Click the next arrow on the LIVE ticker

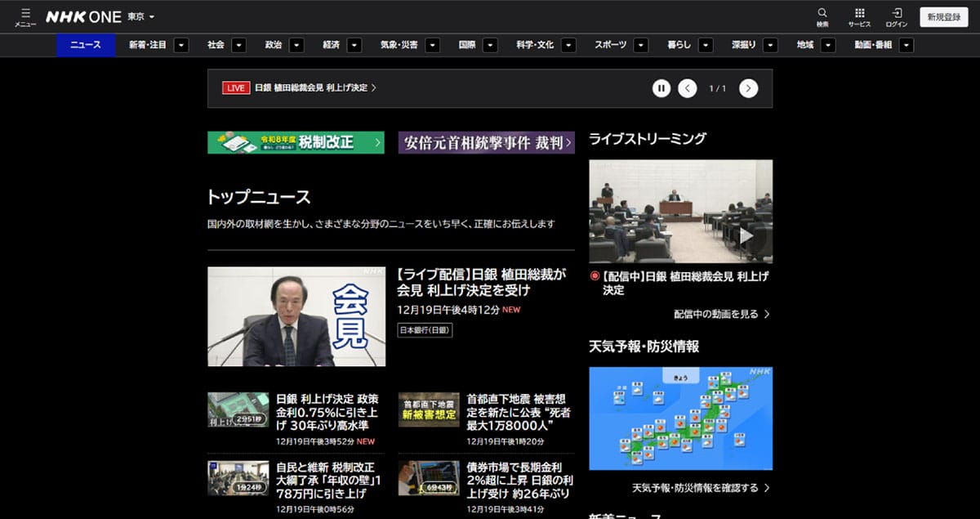tap(749, 87)
